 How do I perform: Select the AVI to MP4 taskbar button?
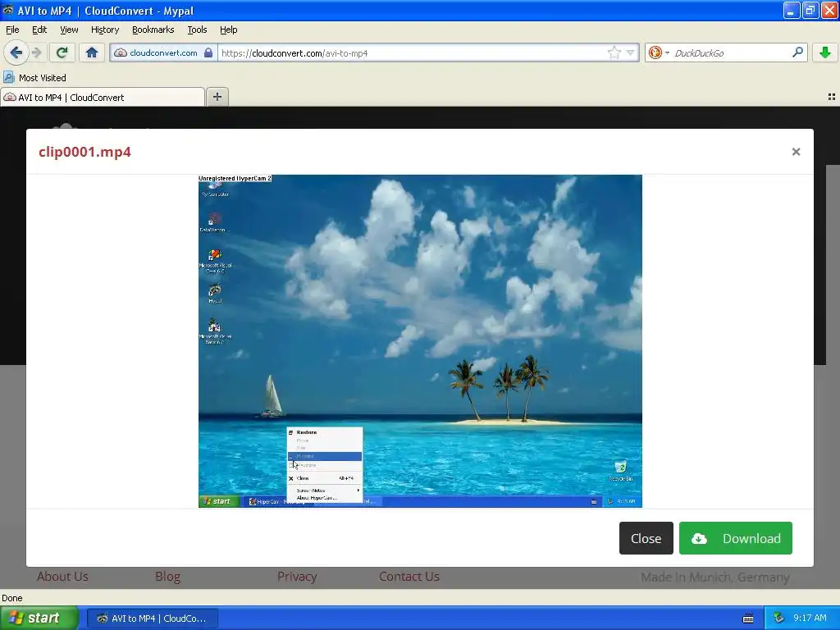[x=152, y=619]
